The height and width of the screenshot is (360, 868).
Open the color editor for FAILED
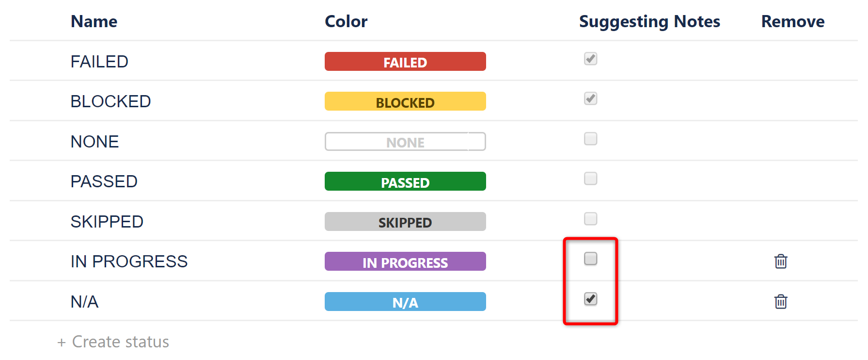(405, 61)
